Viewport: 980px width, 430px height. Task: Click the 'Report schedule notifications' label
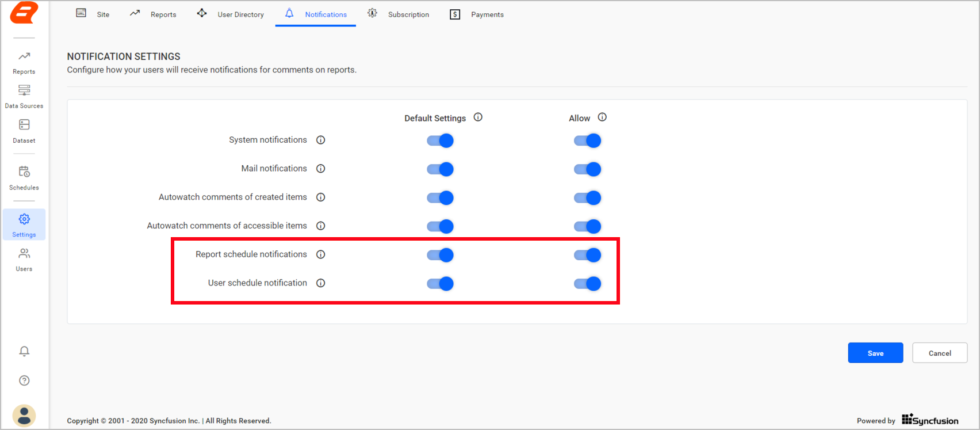tap(251, 254)
